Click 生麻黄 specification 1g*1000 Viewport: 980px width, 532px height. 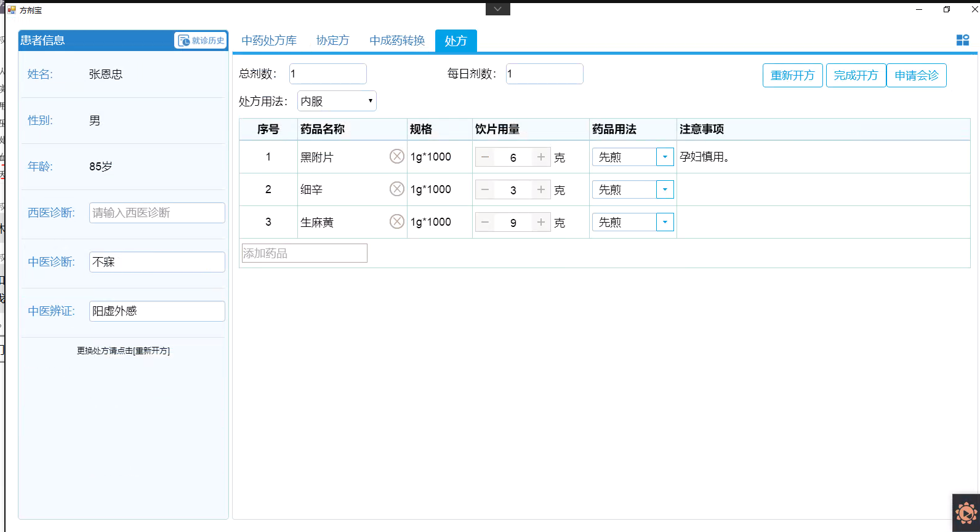431,222
